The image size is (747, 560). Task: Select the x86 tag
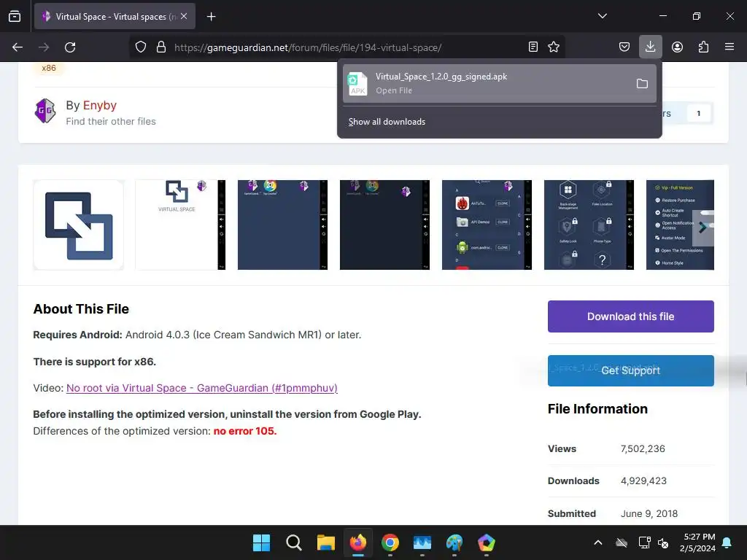pyautogui.click(x=49, y=68)
